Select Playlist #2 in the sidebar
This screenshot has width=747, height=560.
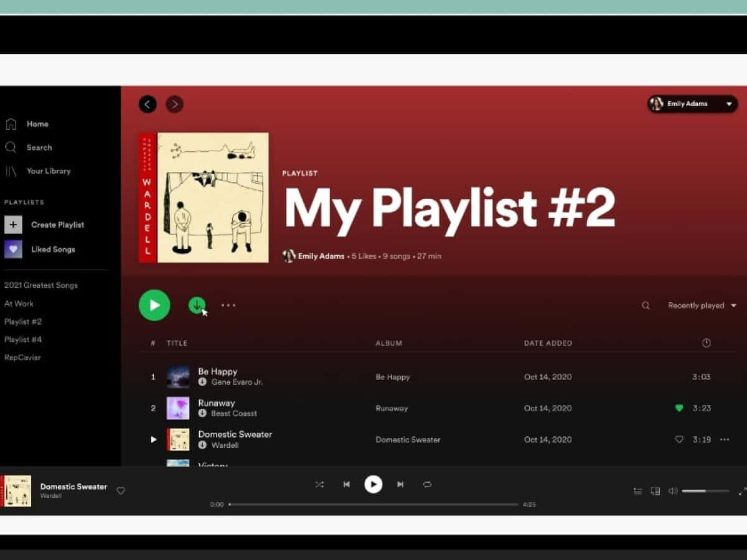pos(23,322)
